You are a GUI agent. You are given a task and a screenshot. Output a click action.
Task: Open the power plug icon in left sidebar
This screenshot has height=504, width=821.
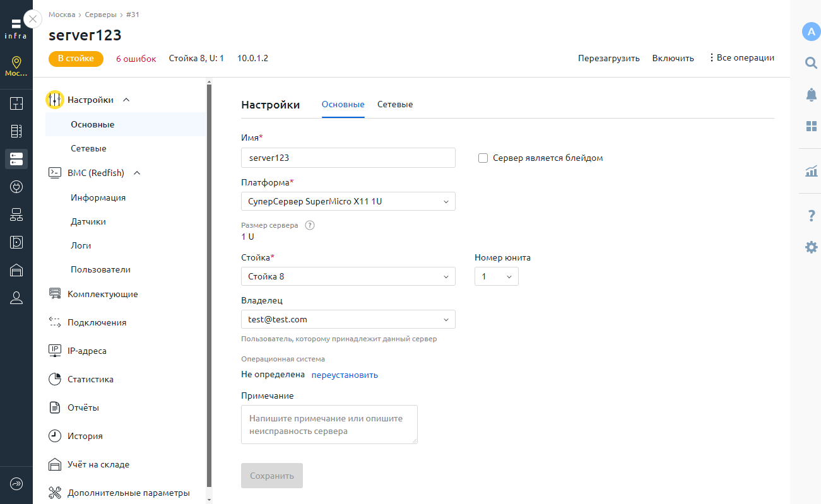[x=16, y=187]
